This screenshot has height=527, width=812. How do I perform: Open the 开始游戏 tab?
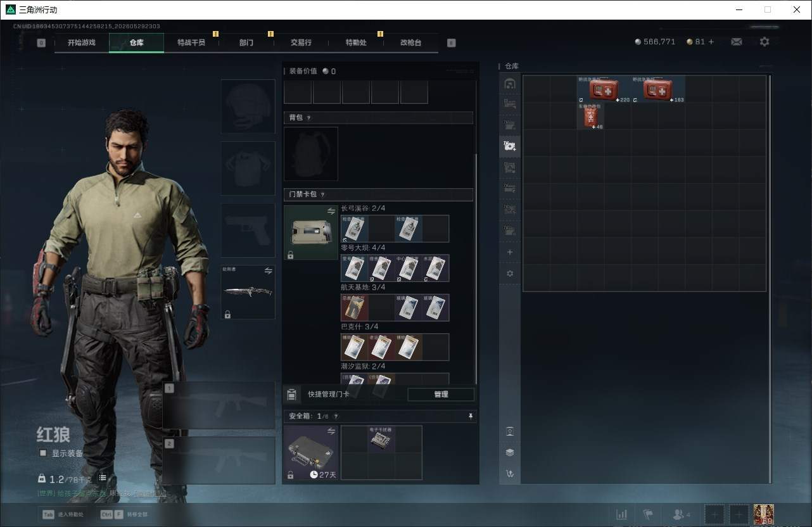pos(82,42)
